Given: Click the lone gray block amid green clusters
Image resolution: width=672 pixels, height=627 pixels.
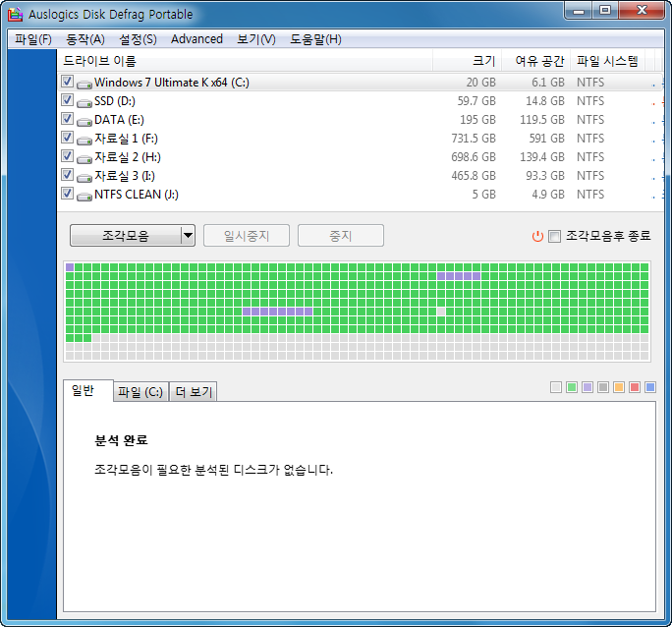Looking at the screenshot, I should click(441, 312).
